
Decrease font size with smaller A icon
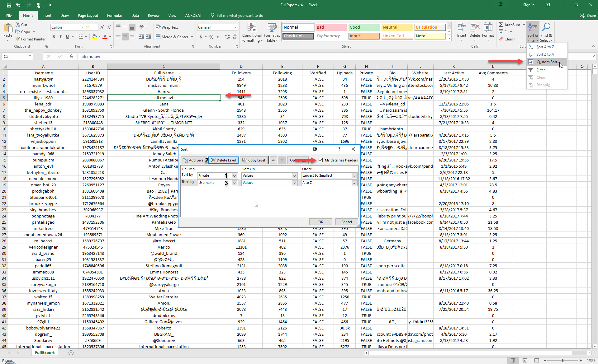(109, 27)
